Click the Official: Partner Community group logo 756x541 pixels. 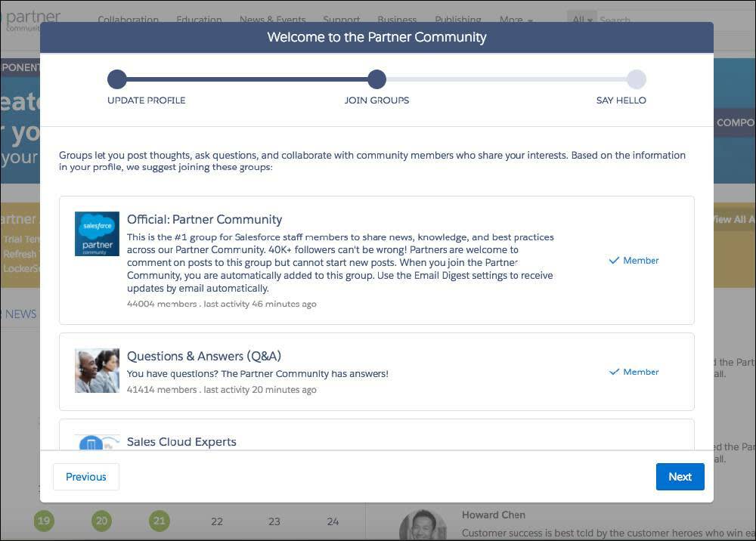pos(97,233)
